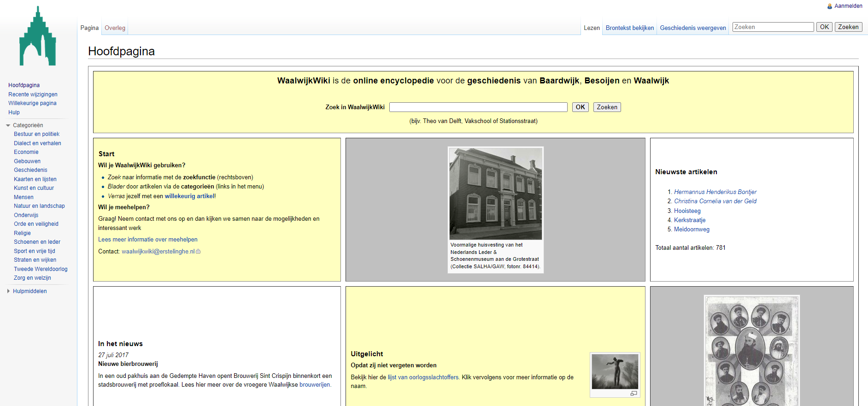Switch to Brontekst bekijken tab

tap(629, 28)
